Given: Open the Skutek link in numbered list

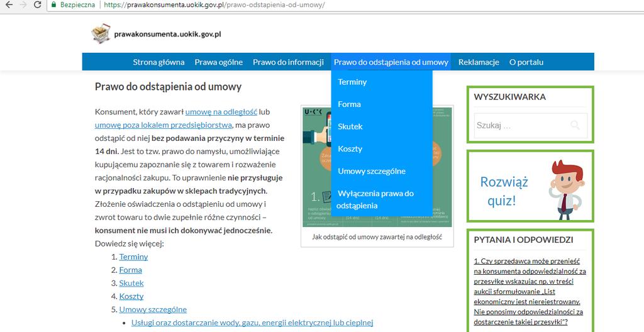Looking at the screenshot, I should (131, 283).
